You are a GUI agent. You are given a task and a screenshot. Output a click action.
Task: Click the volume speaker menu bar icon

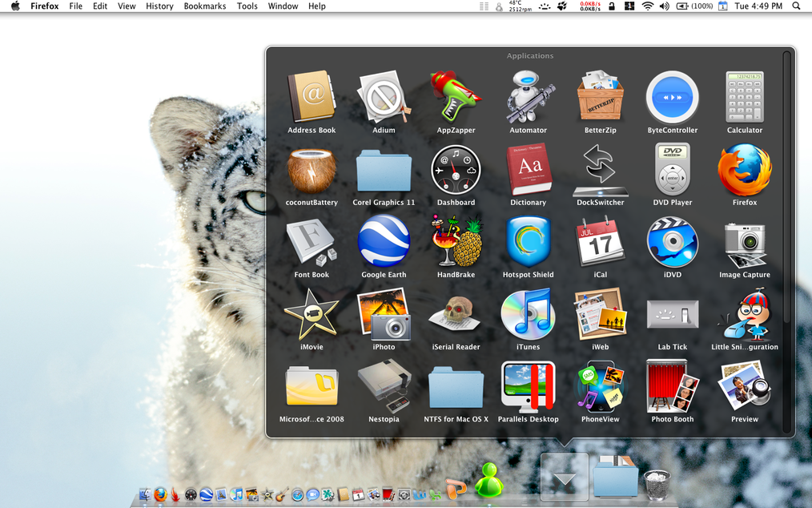pos(664,6)
